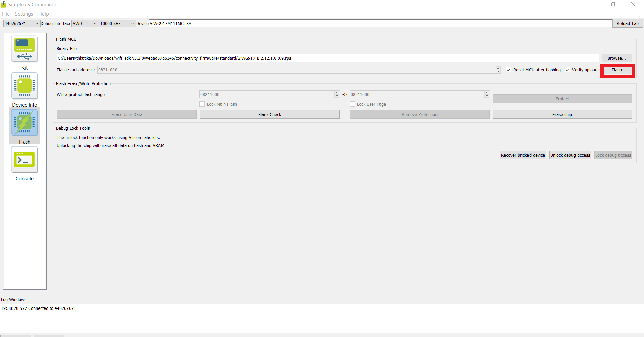Click the binary file path field
Image resolution: width=644 pixels, height=337 pixels.
[327, 58]
